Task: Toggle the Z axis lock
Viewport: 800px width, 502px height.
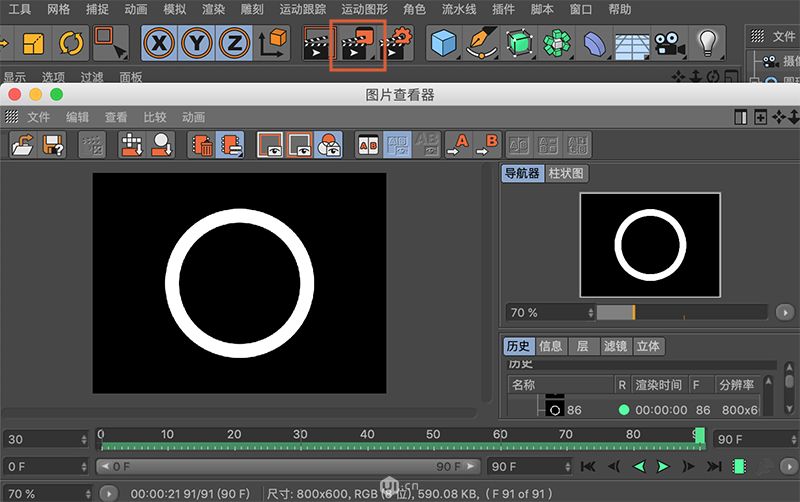Action: 233,44
